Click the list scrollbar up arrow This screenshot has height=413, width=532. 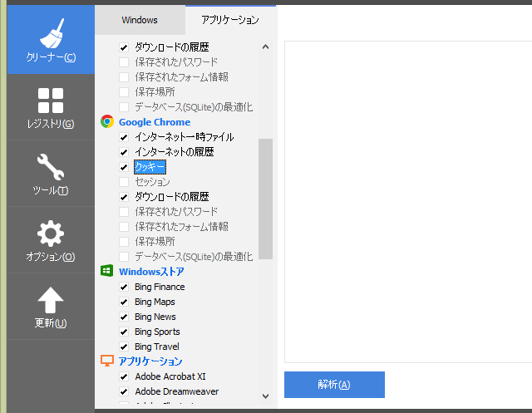(266, 47)
